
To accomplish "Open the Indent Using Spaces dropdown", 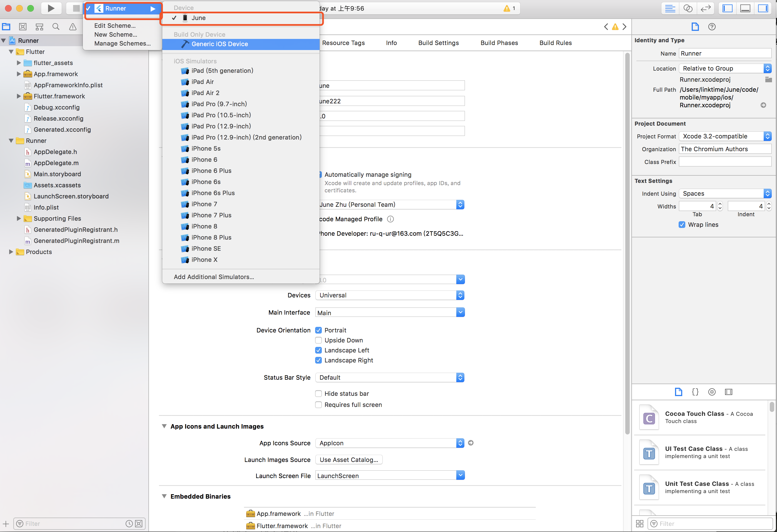I will coord(725,194).
